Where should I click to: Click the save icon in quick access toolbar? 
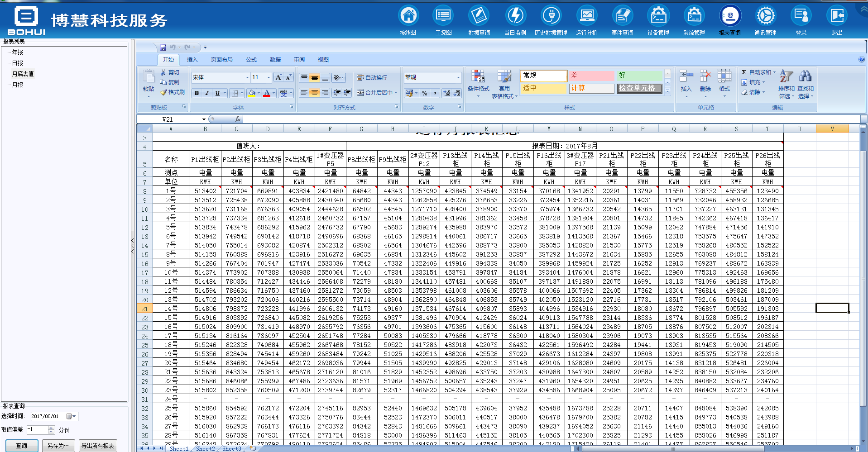163,47
